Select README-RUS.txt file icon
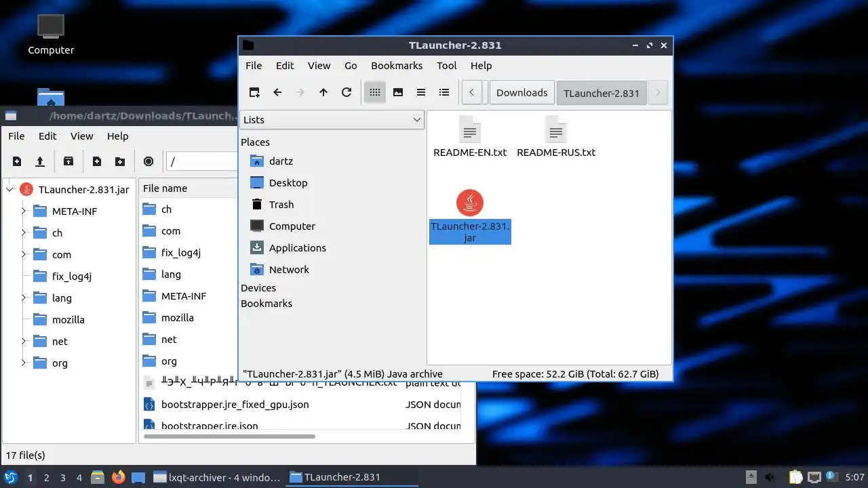The image size is (868, 488). 555,129
